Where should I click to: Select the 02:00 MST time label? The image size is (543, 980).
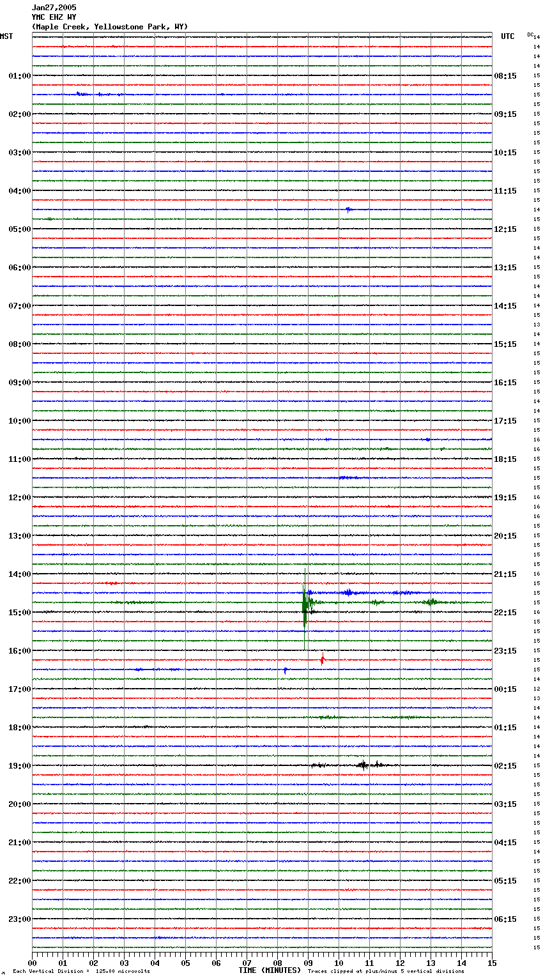[x=20, y=114]
